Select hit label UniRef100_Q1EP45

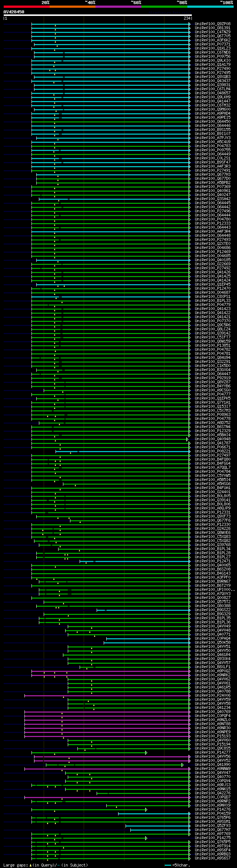213,285
